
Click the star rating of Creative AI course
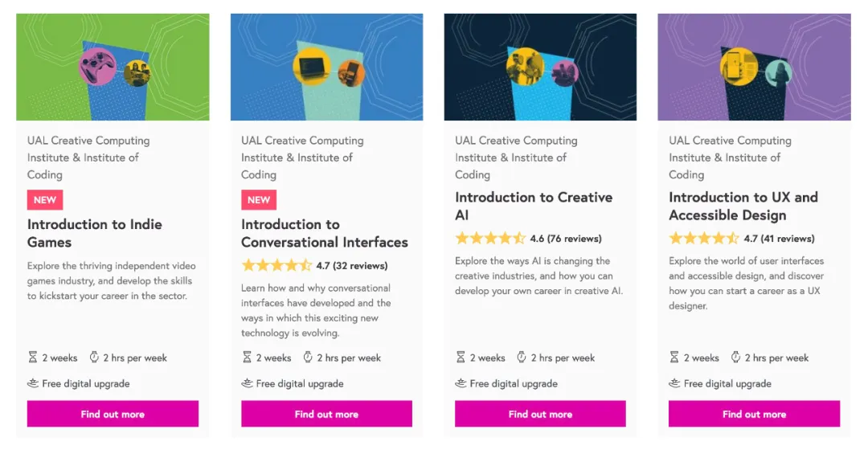490,239
